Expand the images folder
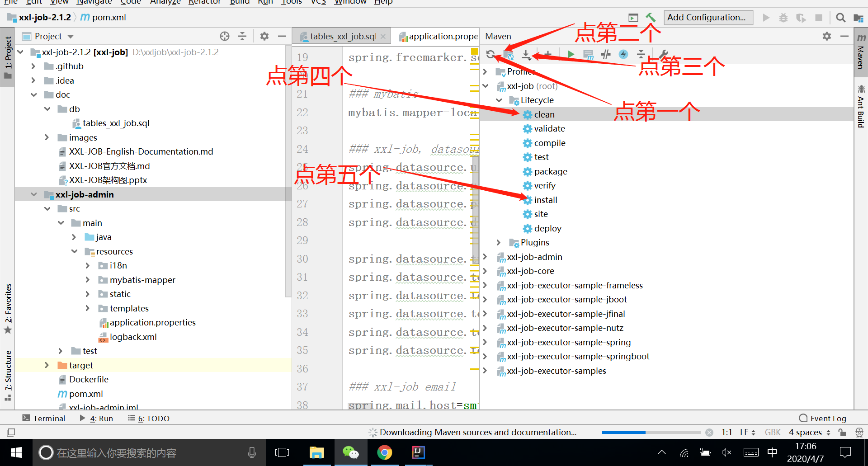This screenshot has width=868, height=466. pos(47,137)
